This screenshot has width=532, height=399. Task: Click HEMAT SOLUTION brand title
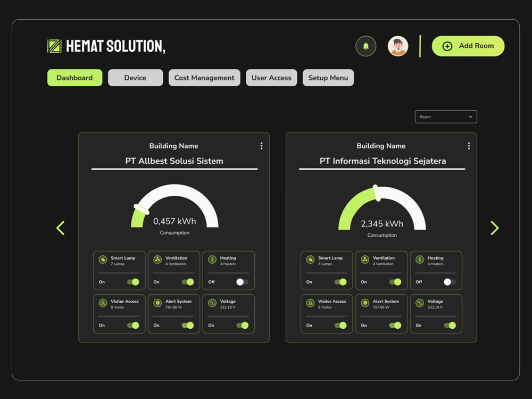[115, 46]
